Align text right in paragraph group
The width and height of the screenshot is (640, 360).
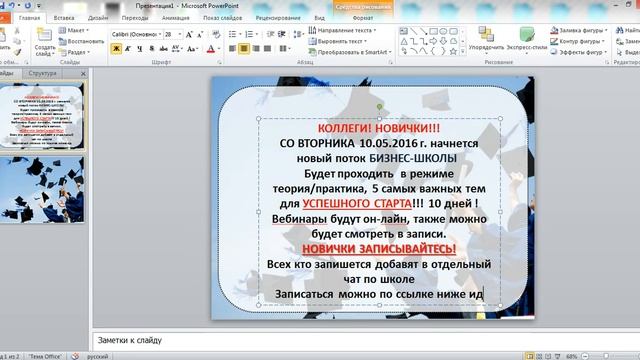(x=256, y=49)
